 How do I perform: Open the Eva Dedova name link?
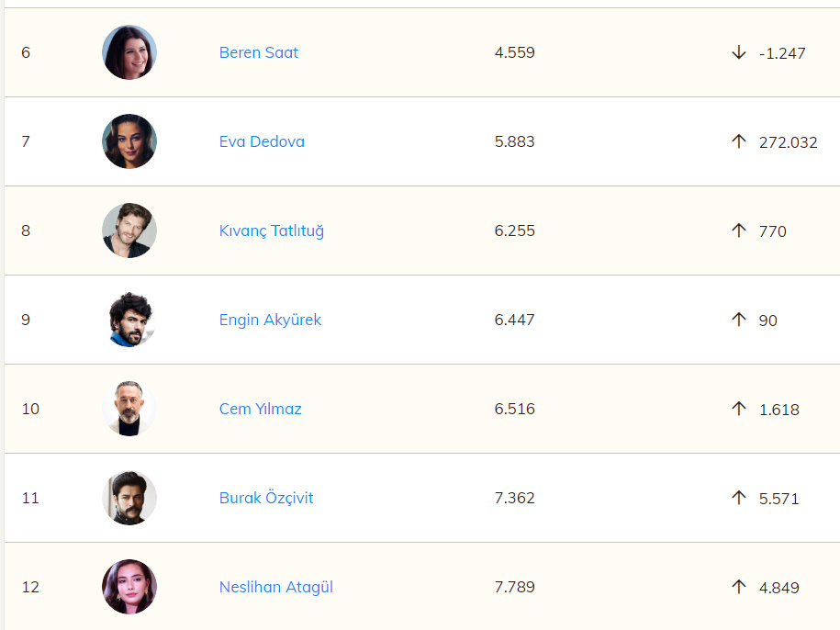(262, 141)
